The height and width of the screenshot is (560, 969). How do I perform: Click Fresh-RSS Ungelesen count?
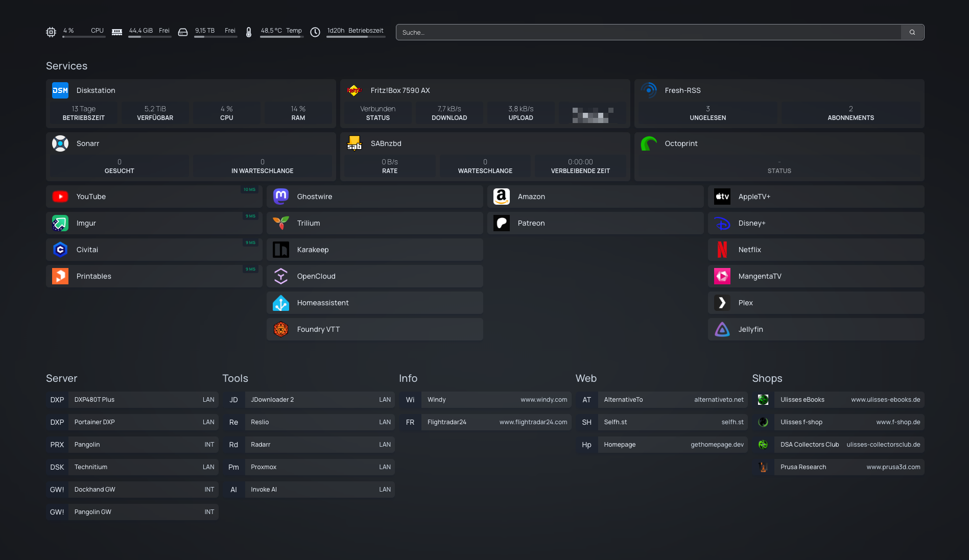pyautogui.click(x=708, y=113)
